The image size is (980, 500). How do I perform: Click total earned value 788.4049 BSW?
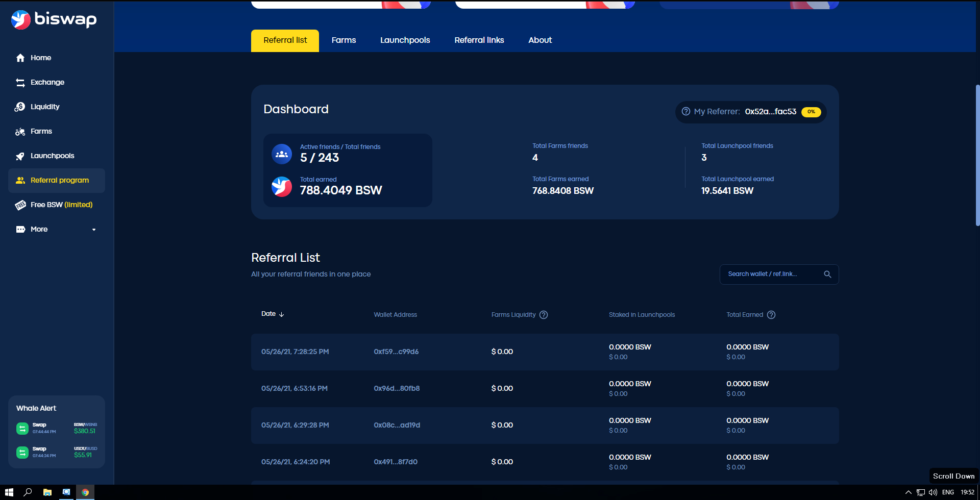341,190
